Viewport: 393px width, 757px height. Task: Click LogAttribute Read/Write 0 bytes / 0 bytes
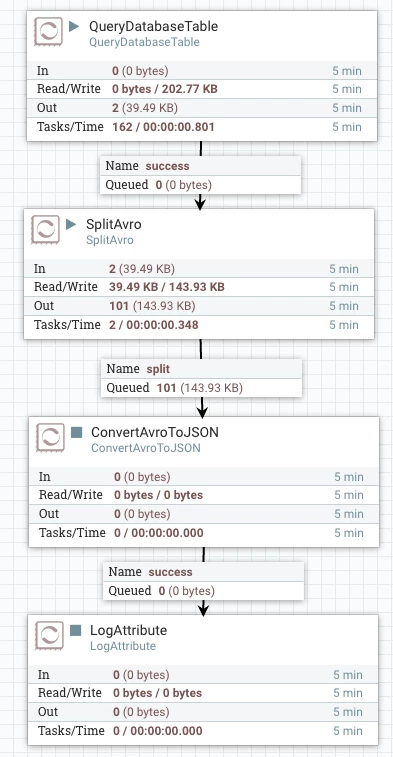click(x=203, y=693)
